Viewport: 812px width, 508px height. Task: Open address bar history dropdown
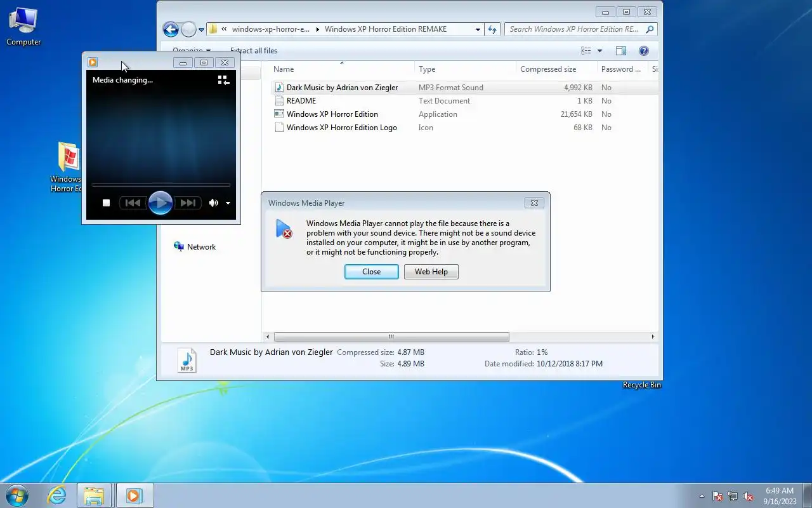[478, 29]
